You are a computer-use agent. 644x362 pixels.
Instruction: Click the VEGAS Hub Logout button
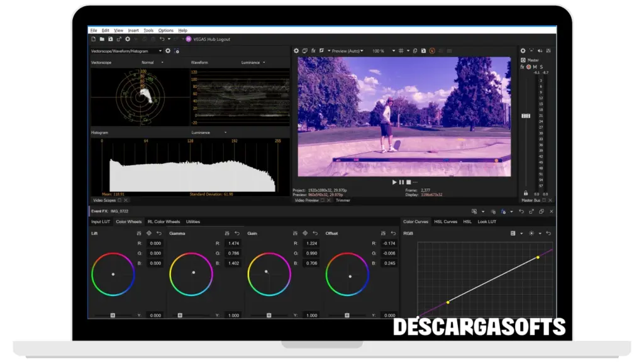(x=211, y=39)
